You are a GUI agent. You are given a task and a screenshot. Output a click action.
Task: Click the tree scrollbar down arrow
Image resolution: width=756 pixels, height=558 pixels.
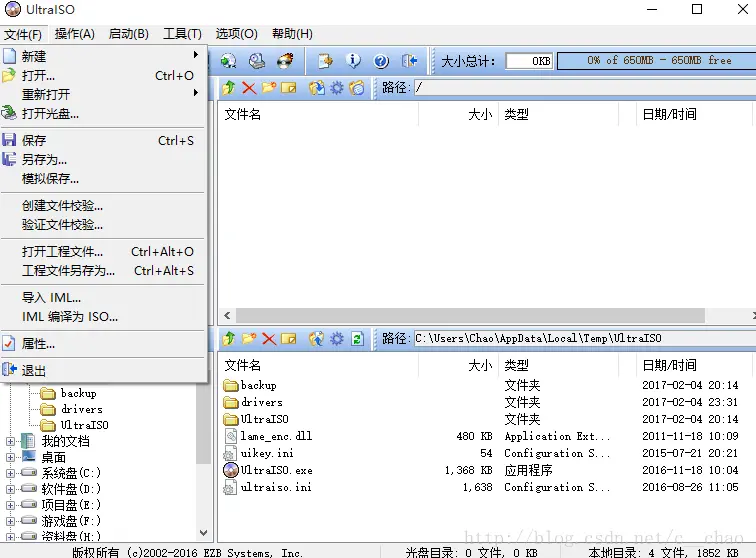[203, 533]
